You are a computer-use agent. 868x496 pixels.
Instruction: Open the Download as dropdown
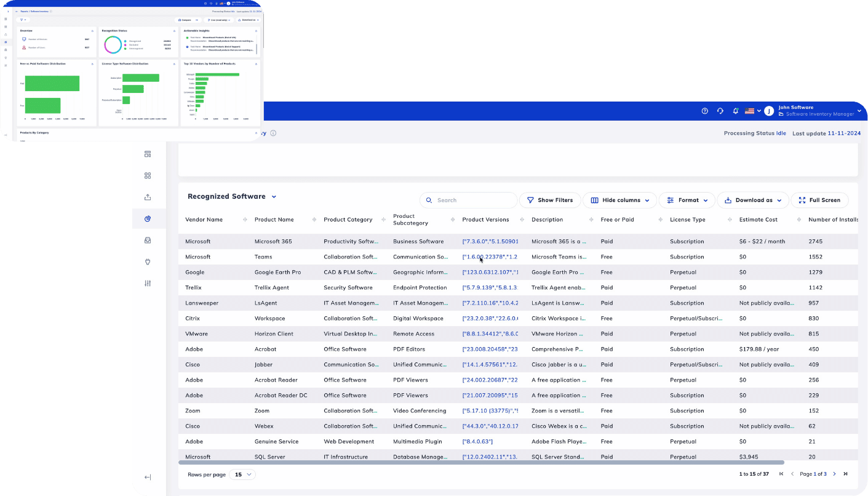point(752,200)
